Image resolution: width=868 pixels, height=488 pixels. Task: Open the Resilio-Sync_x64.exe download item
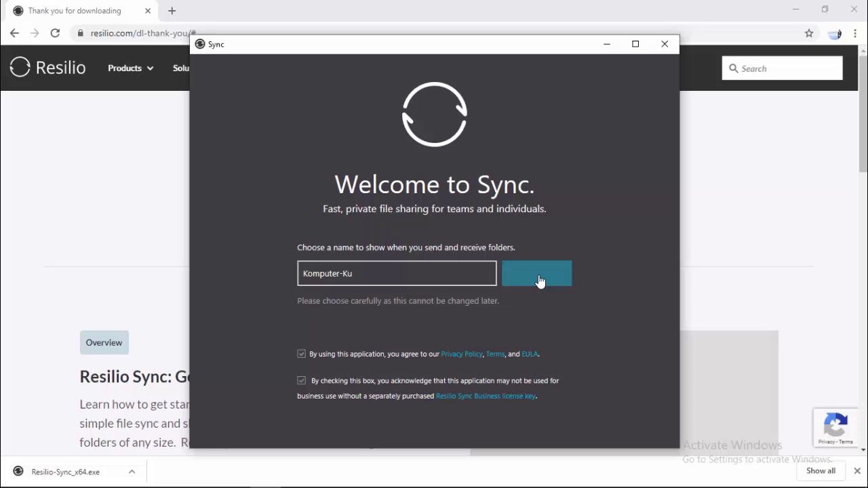(x=66, y=472)
